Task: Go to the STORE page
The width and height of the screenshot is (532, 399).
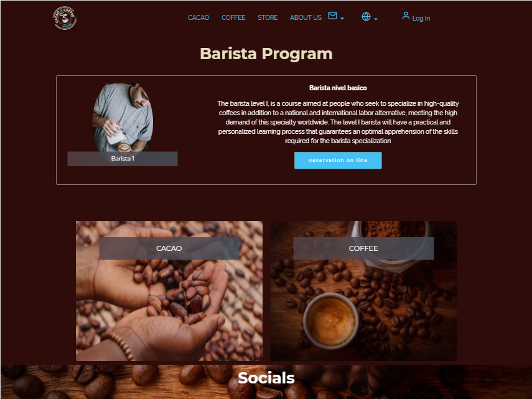Action: click(268, 17)
